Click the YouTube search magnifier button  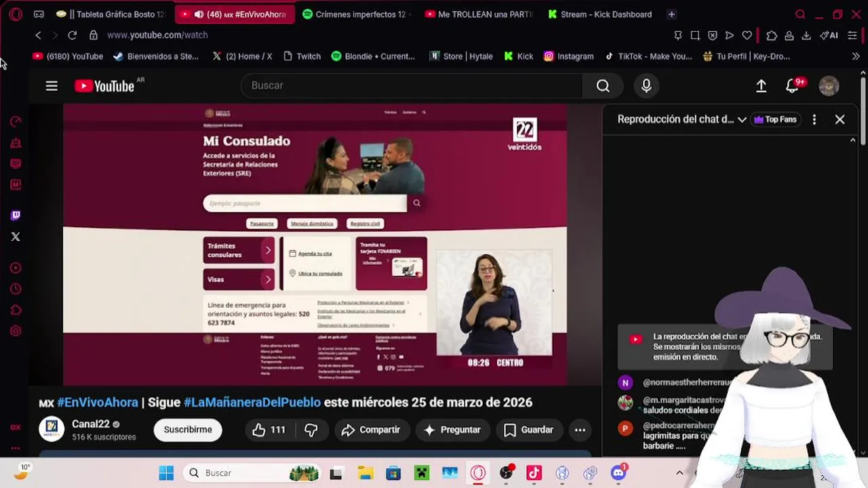click(x=603, y=85)
